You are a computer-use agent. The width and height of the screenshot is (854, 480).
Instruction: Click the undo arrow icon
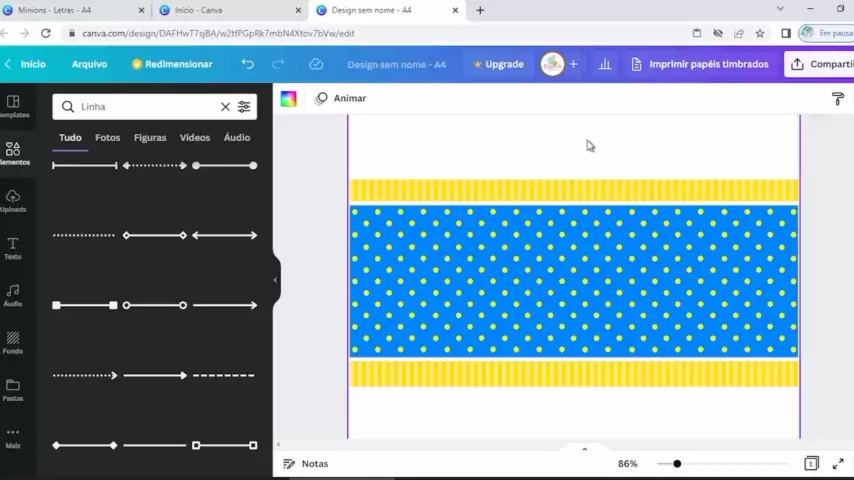(x=248, y=64)
